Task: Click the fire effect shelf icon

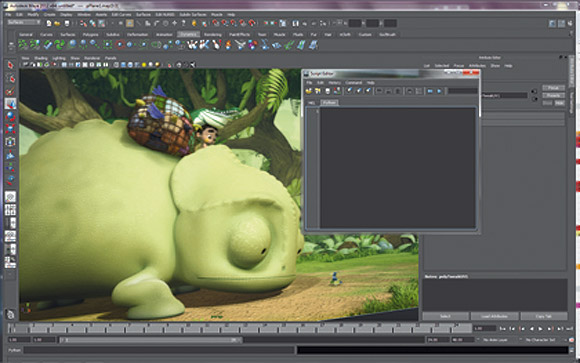Action: pyautogui.click(x=228, y=45)
